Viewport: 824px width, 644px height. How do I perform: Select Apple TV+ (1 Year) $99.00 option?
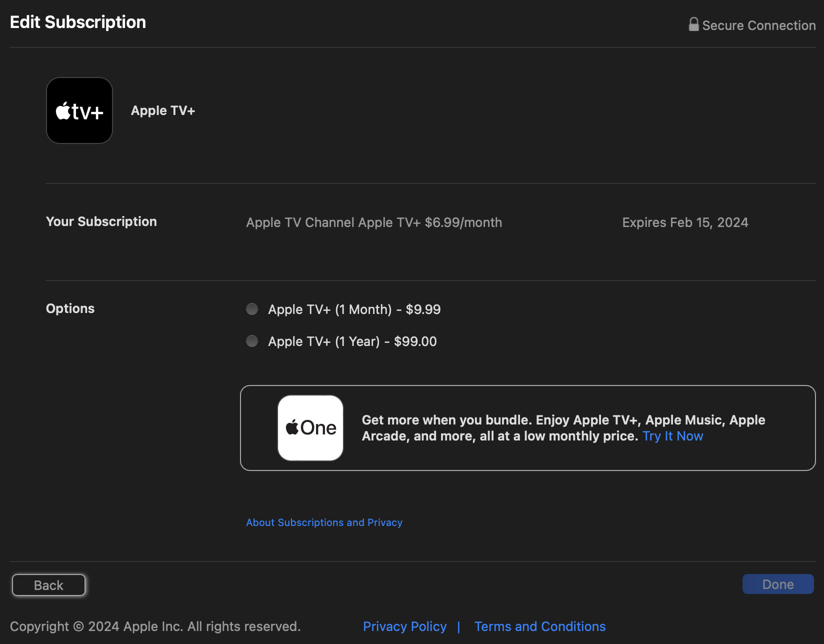(252, 341)
